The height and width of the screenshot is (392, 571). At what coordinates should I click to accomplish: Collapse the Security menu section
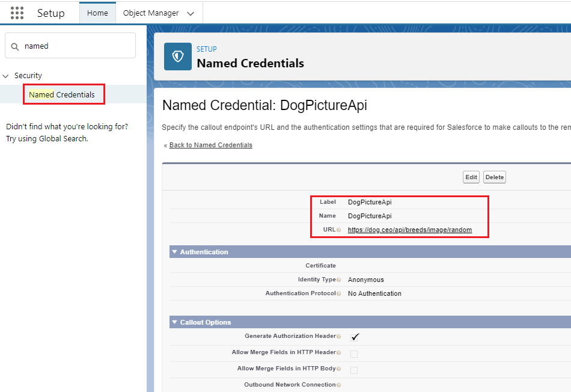click(x=7, y=75)
